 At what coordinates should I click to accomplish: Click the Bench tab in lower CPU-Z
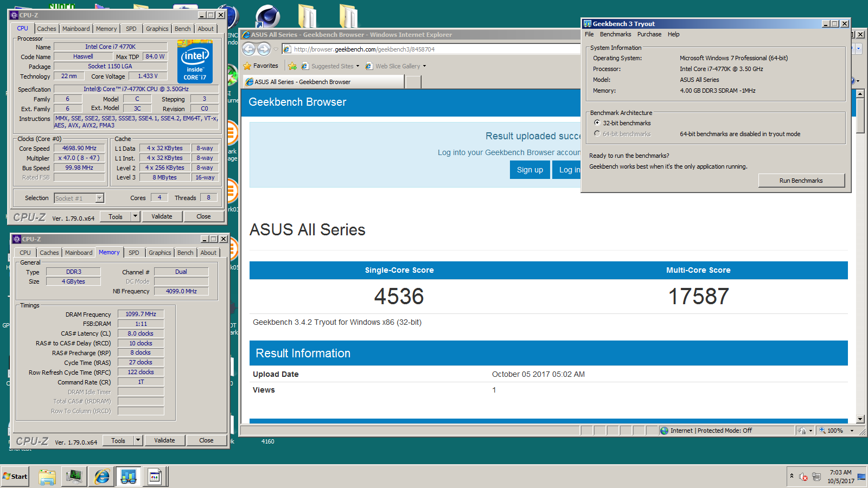186,253
